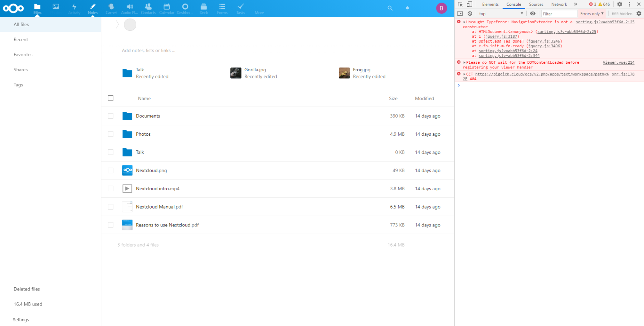Select Favorites in the left sidebar
Viewport: 644px width, 326px height.
(x=23, y=54)
